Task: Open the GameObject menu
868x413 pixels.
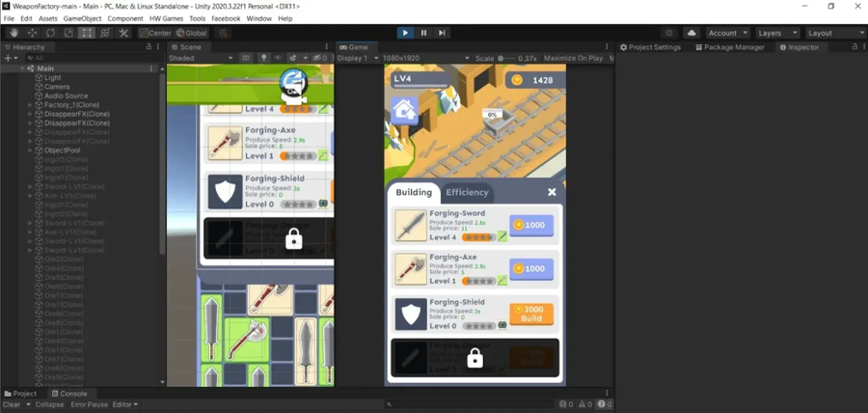Action: coord(83,18)
